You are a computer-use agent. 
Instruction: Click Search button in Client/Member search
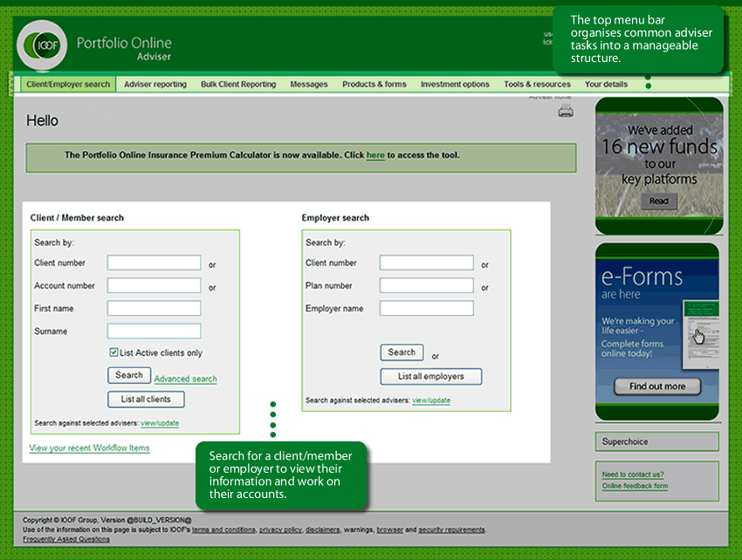coord(129,375)
